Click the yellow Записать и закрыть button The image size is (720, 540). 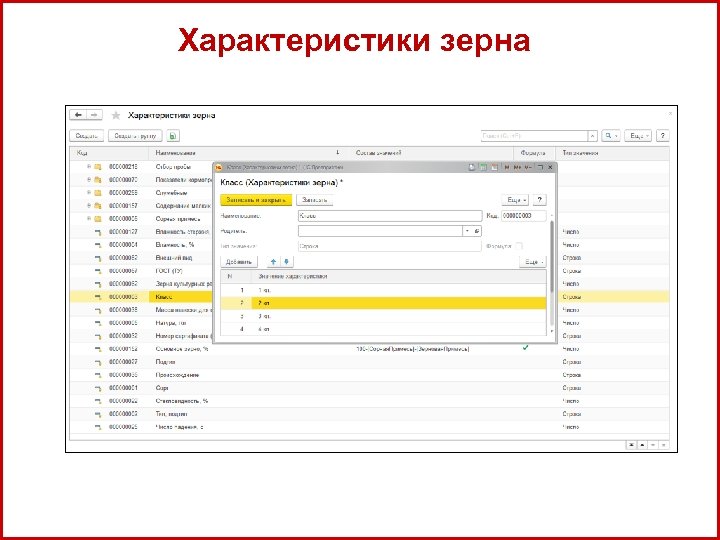[x=256, y=200]
